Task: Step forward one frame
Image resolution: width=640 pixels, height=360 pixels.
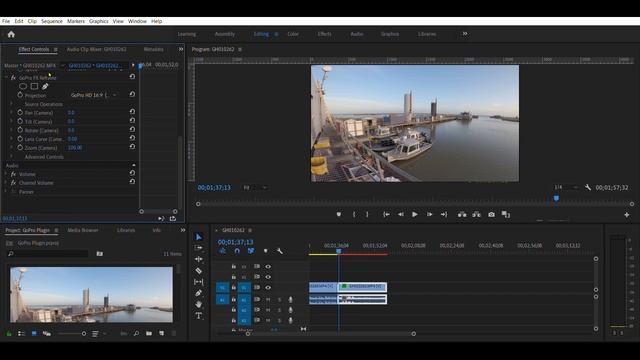Action: (429, 215)
